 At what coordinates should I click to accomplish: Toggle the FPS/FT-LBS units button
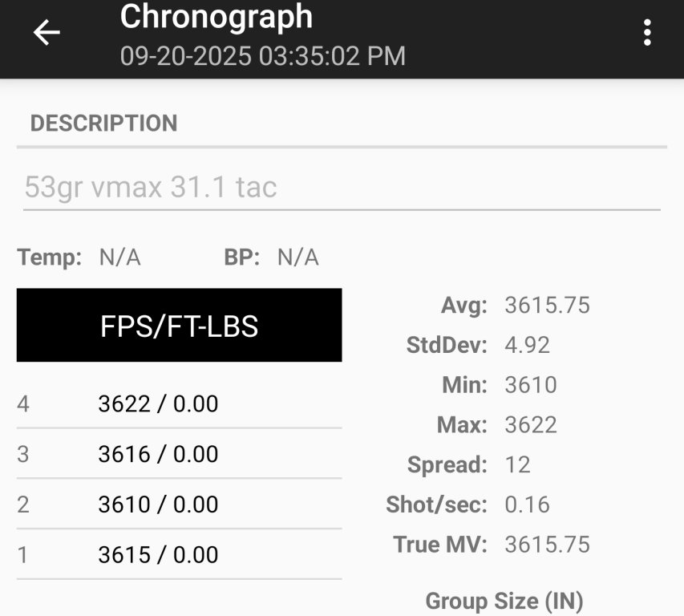click(179, 326)
